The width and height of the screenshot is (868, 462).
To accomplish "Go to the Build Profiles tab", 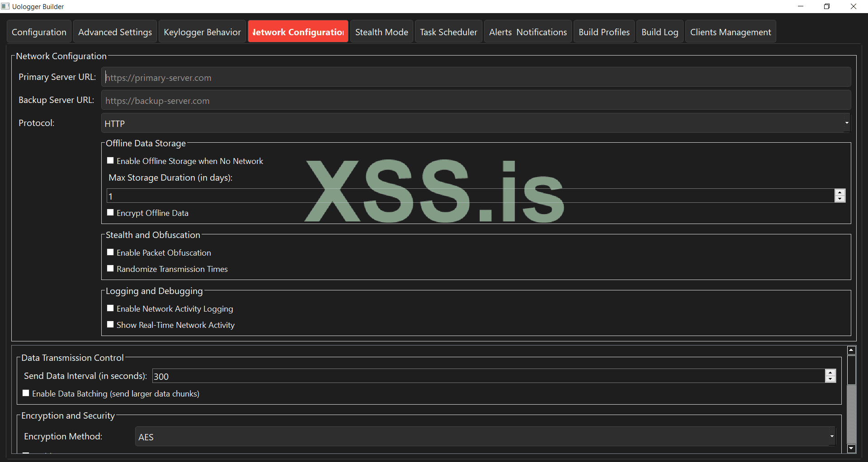I will [604, 32].
